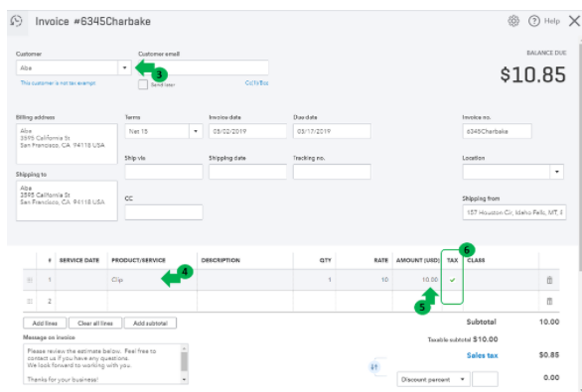Open the Help question mark icon
Image resolution: width=582 pixels, height=392 pixels.
click(x=533, y=21)
